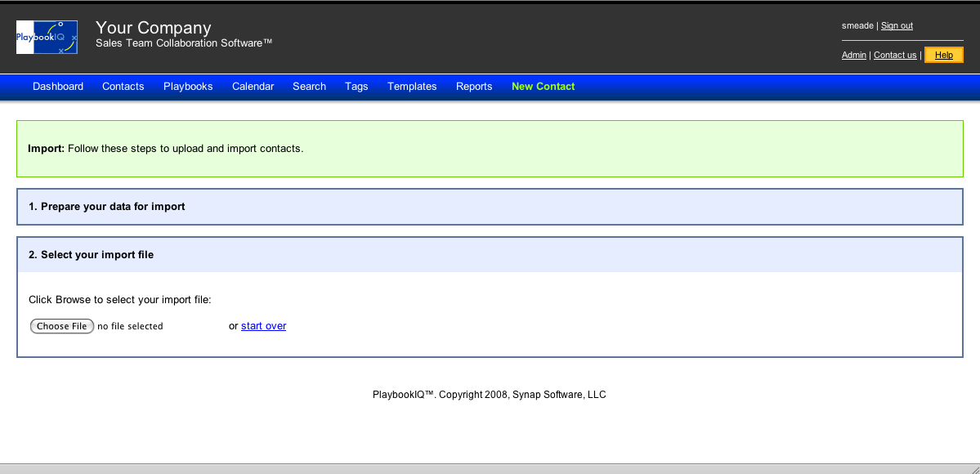Click the 'no file selected' file field

(x=130, y=326)
